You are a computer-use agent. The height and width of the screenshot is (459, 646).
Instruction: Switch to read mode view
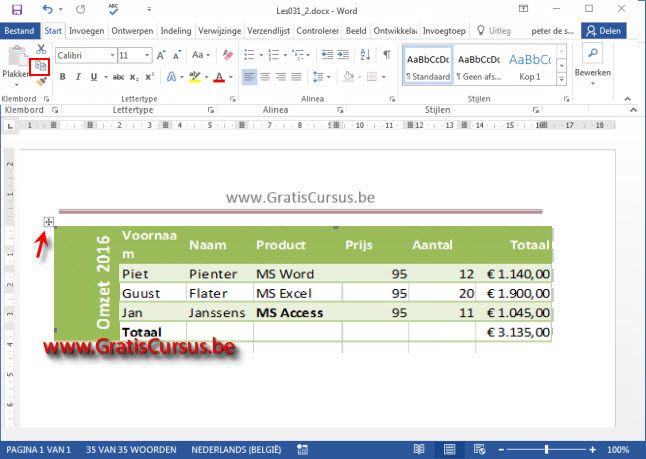point(419,449)
